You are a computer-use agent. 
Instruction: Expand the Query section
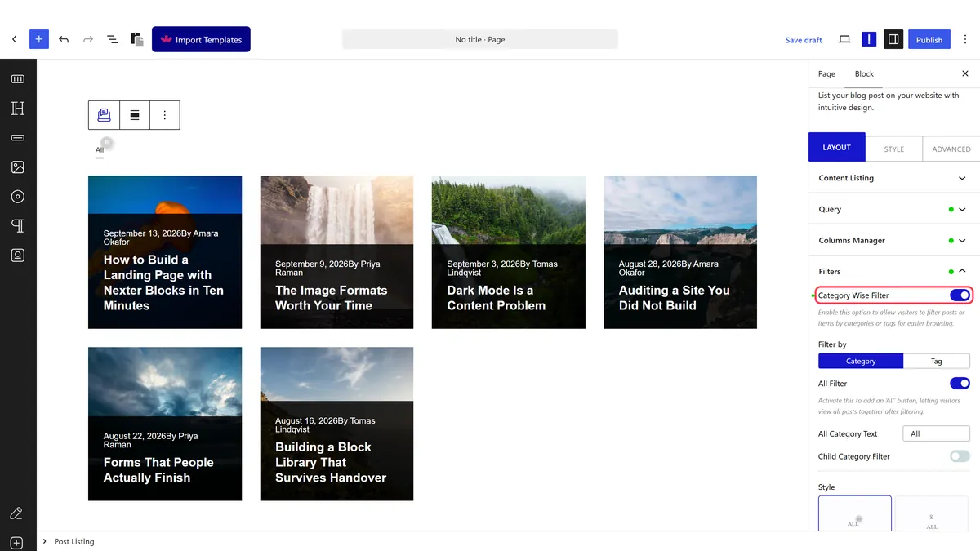click(x=894, y=209)
